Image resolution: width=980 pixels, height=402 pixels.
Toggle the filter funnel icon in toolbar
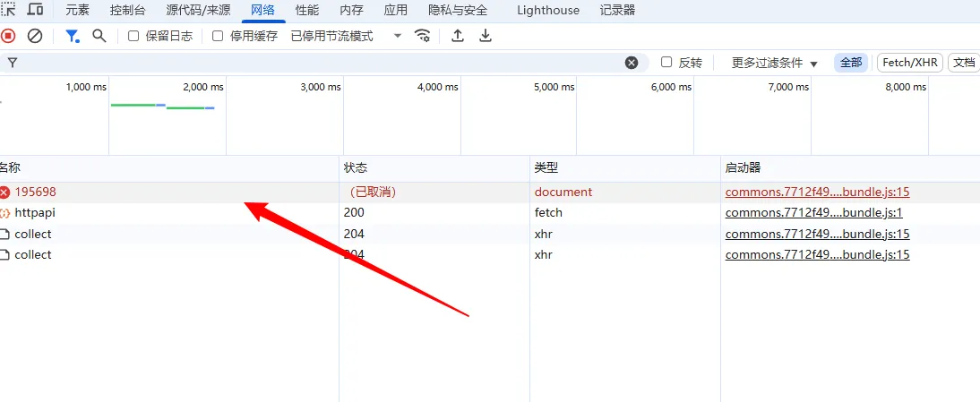[x=72, y=36]
